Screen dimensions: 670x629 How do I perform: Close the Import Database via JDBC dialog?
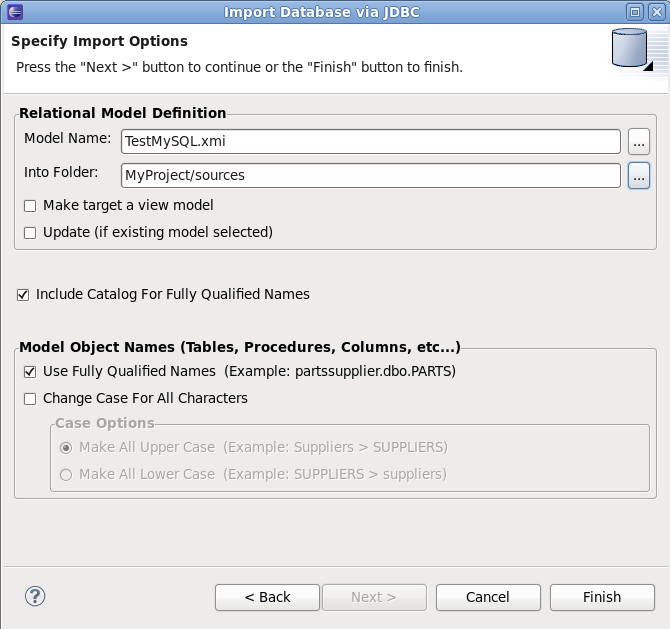(x=656, y=12)
